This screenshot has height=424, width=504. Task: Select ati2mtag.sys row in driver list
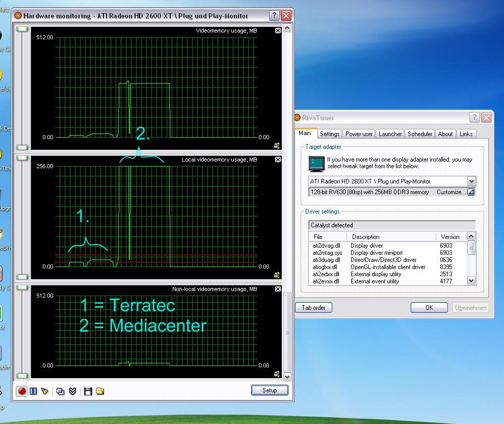(388, 253)
